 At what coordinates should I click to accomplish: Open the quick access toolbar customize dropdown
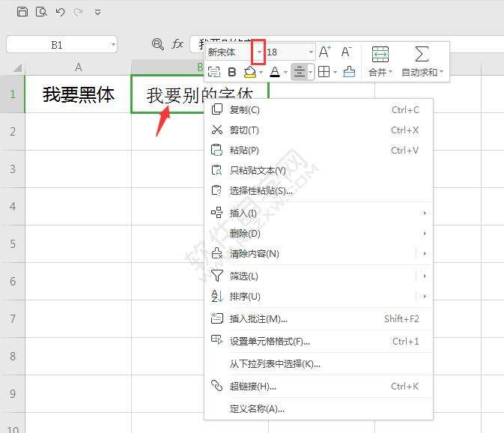(97, 13)
